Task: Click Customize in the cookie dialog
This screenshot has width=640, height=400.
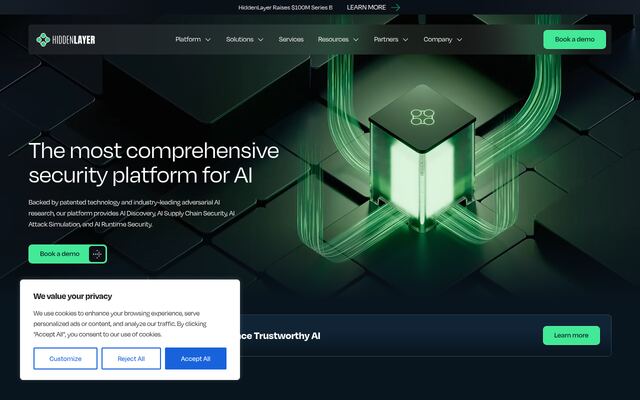Action: 65,358
